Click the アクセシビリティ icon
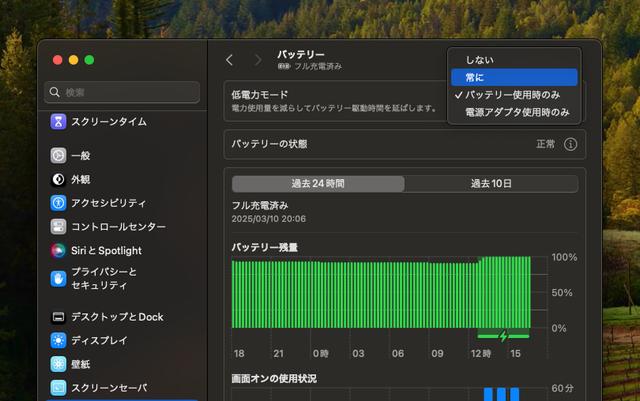 pos(59,203)
